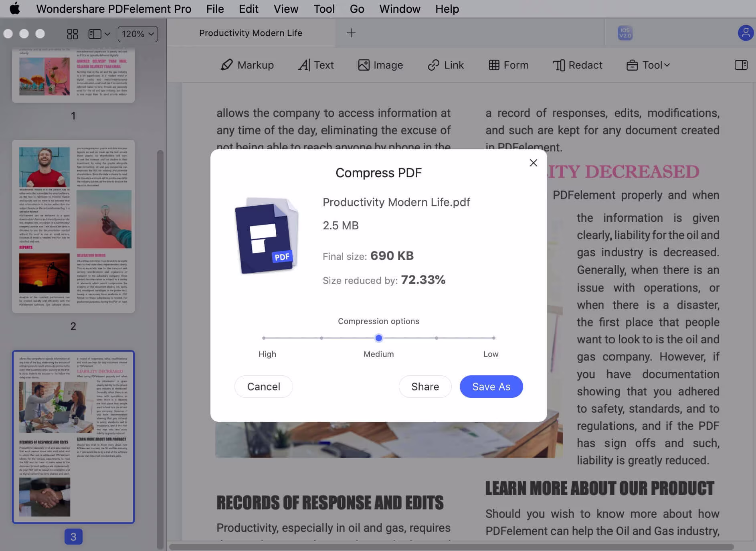Select page 2 thumbnail
The image size is (756, 551).
[73, 227]
